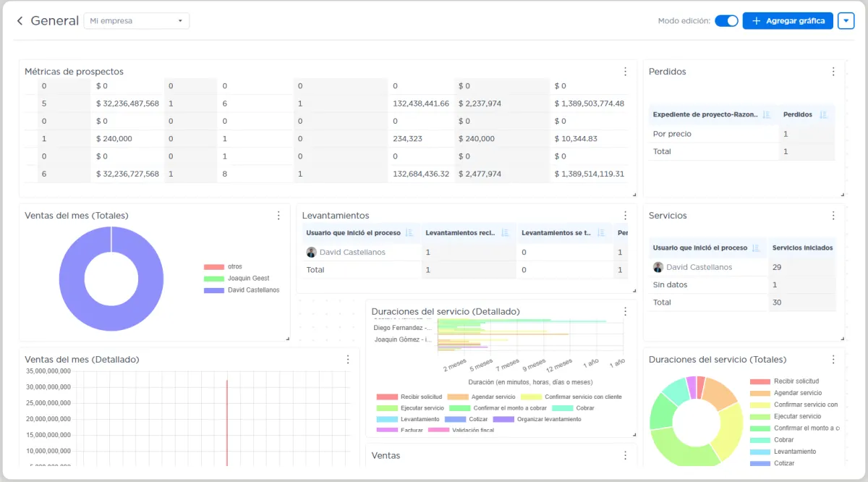Click the Agregar gráfica button

tap(788, 21)
